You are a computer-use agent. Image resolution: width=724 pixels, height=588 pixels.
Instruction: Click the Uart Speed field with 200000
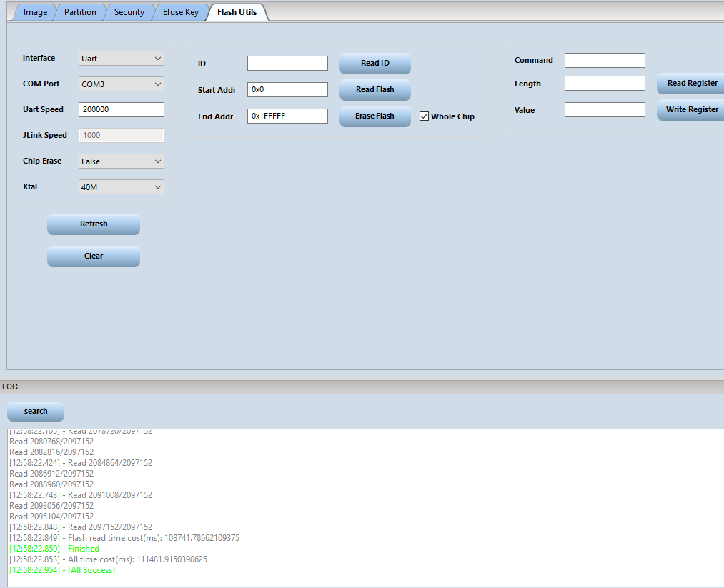[x=122, y=109]
